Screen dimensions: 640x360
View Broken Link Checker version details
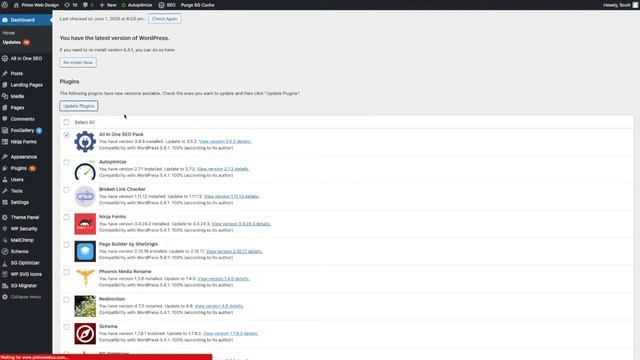click(x=231, y=196)
